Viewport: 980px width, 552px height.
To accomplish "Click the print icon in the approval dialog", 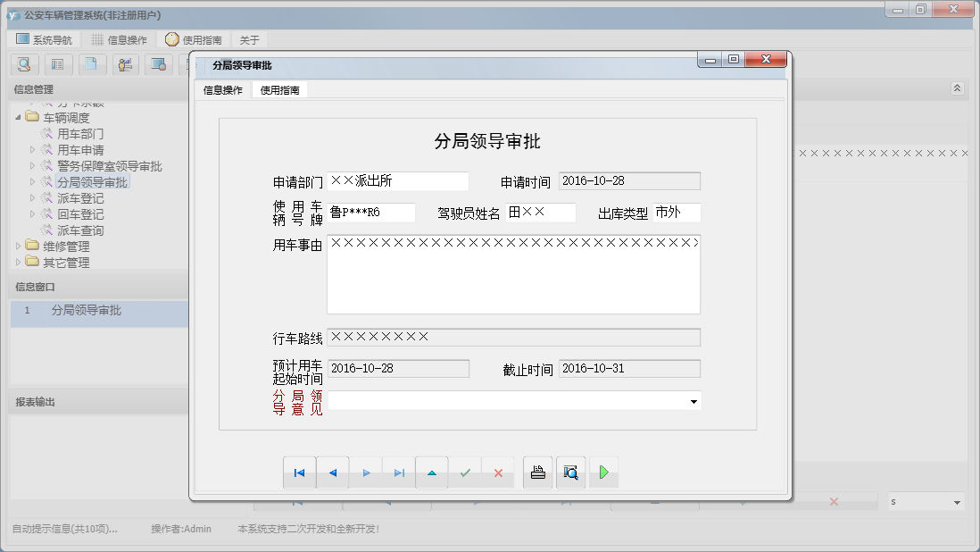I will point(537,473).
